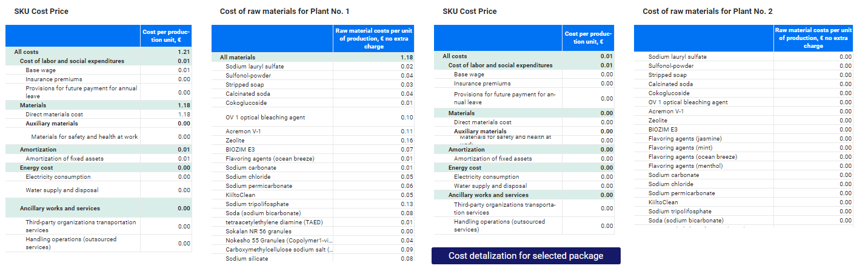Select Zeolite in the Plant No. 2 table
Screen dimensions: 868x274
pos(658,120)
